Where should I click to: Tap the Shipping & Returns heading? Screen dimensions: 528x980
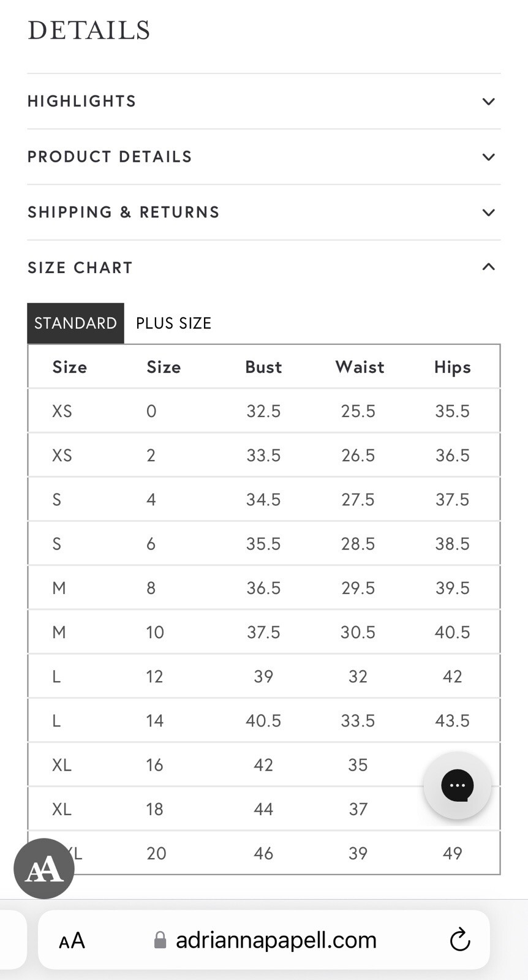pos(123,213)
